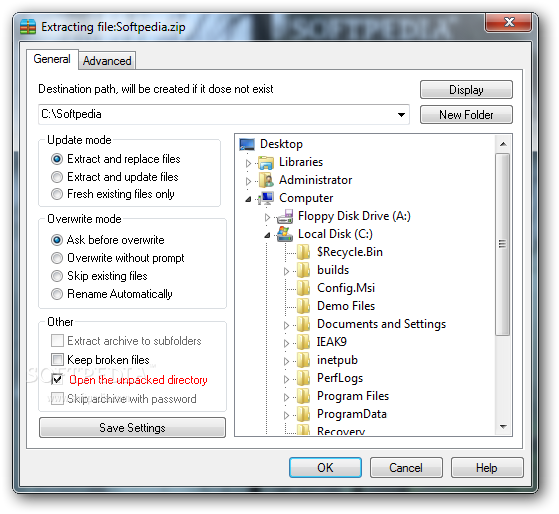
Task: Confirm extraction with OK button
Action: pyautogui.click(x=325, y=468)
